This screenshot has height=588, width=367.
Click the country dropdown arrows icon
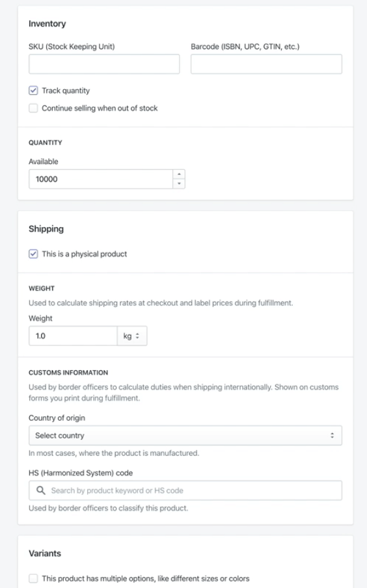tap(332, 435)
